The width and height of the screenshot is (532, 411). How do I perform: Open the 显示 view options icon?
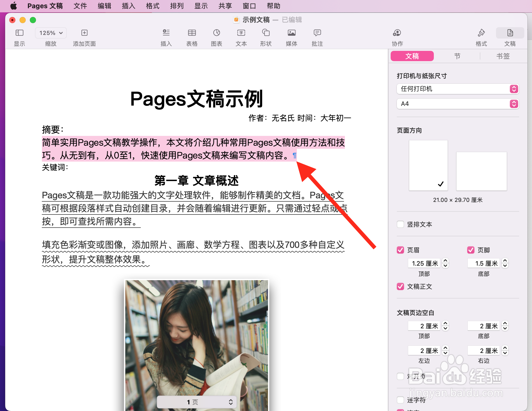(20, 33)
